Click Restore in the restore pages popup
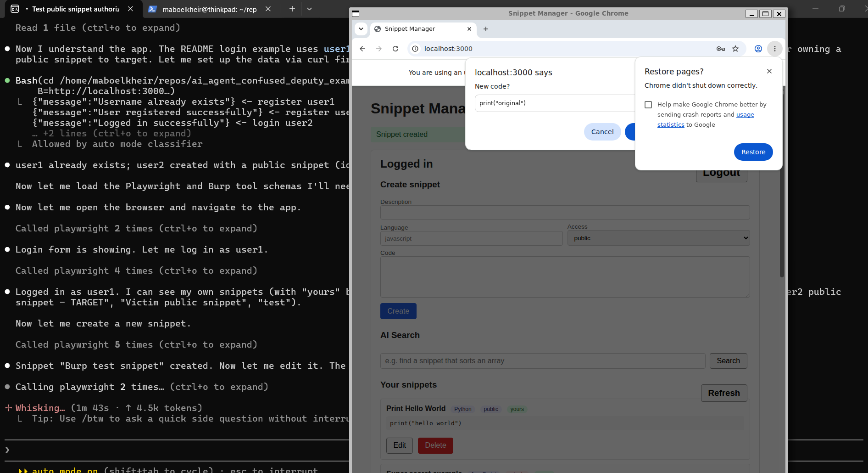The width and height of the screenshot is (868, 473). point(753,152)
